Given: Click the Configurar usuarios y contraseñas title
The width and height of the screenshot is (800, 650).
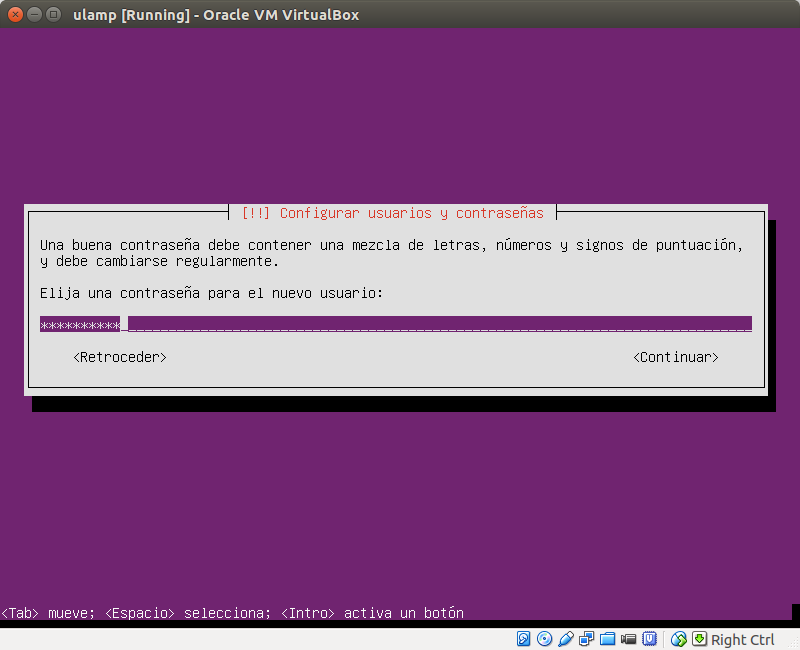Looking at the screenshot, I should pos(395,212).
